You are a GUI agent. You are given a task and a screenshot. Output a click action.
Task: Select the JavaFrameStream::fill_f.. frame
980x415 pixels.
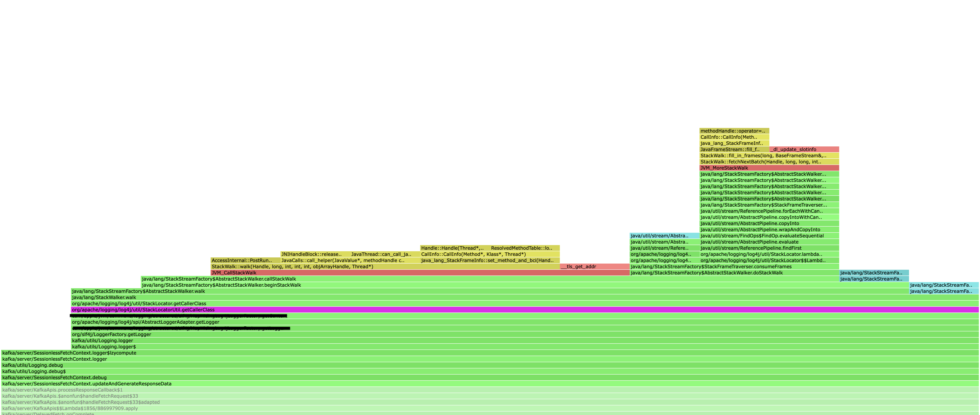734,149
